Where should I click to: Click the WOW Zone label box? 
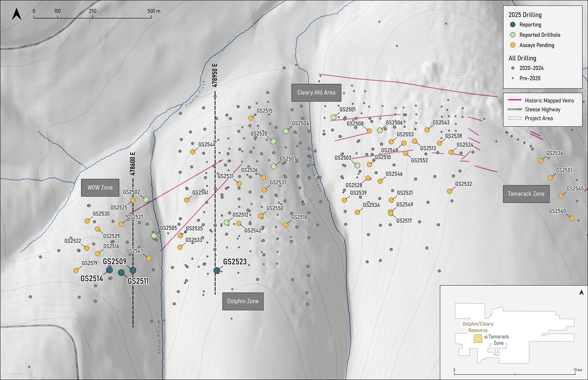(100, 188)
